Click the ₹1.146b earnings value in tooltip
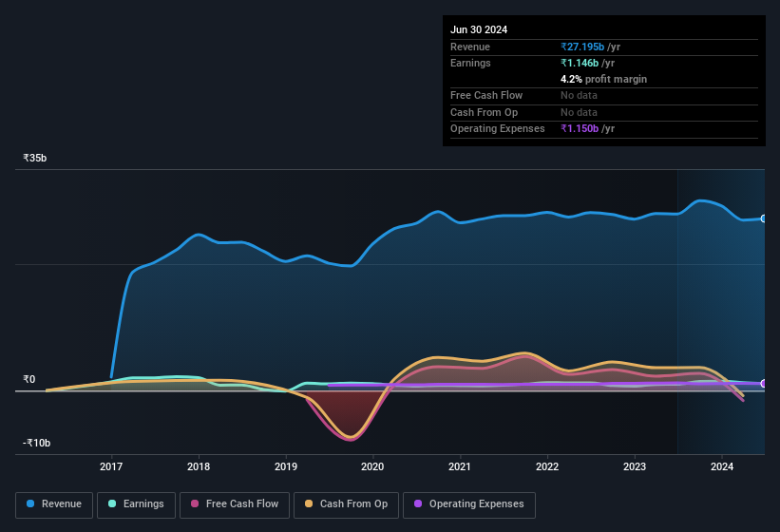Viewport: 780px width, 532px height. point(580,63)
